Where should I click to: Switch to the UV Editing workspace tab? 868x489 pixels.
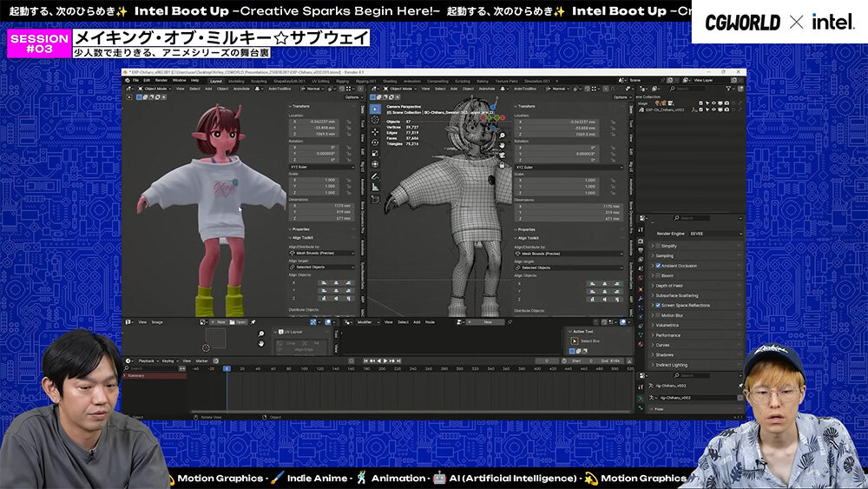point(320,81)
